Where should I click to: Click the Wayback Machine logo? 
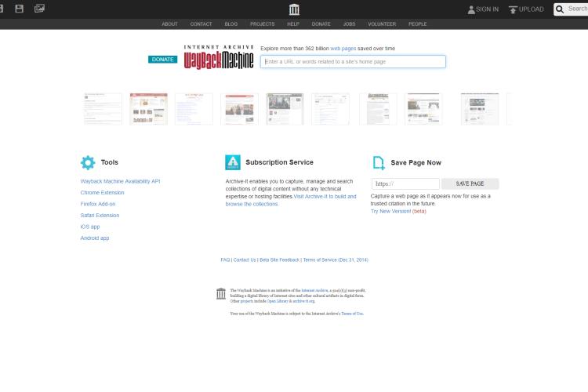219,57
